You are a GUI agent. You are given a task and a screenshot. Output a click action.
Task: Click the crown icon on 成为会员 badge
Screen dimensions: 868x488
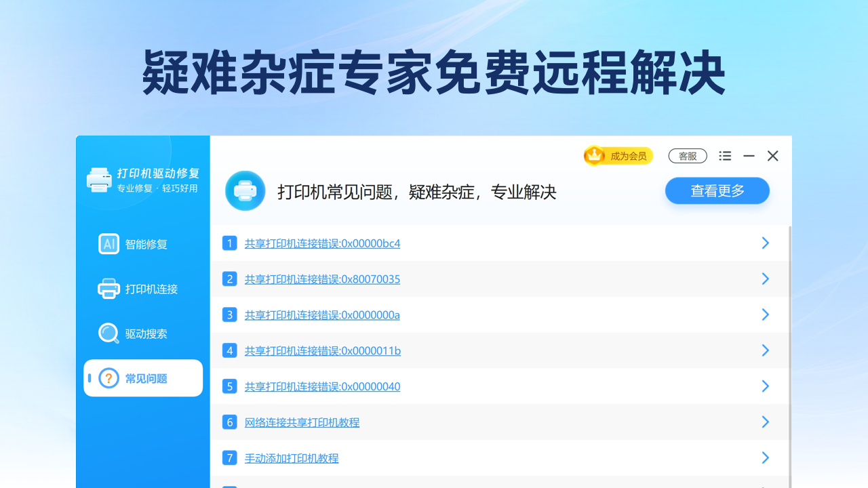[595, 155]
